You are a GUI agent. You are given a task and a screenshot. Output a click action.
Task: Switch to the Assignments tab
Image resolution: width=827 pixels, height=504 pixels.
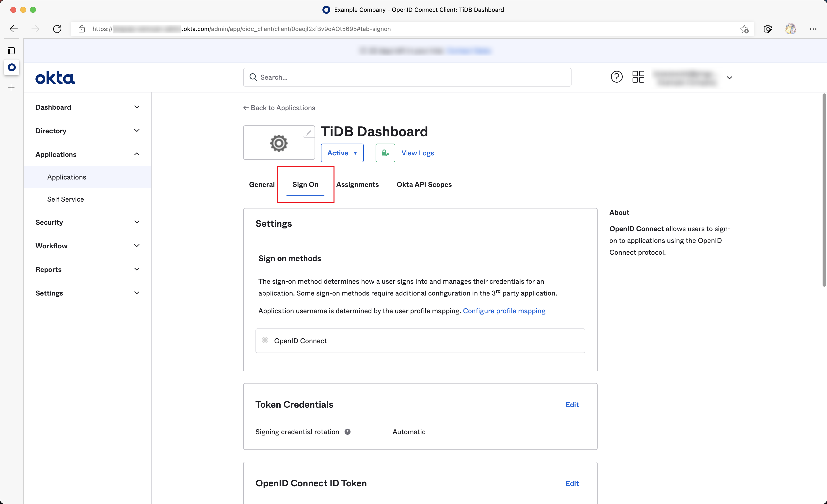pos(358,184)
